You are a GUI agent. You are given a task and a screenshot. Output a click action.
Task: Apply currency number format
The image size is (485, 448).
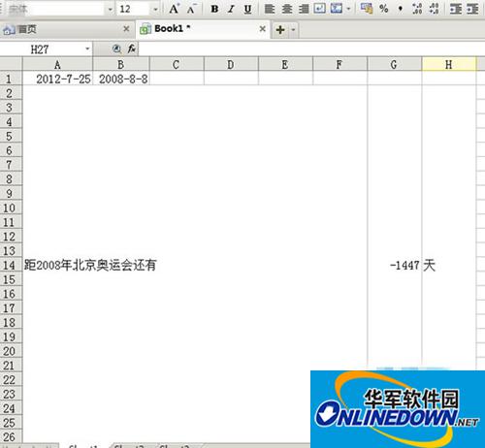point(367,9)
